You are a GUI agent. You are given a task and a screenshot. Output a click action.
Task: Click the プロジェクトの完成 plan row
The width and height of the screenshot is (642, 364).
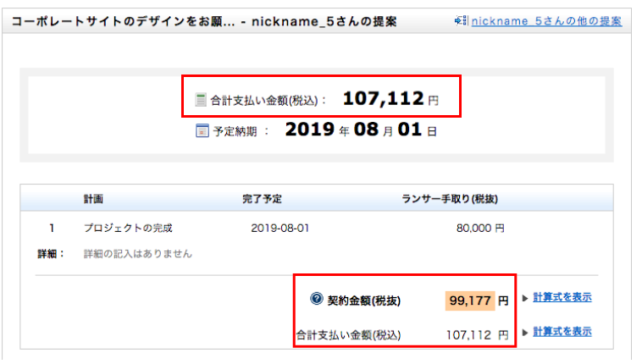(128, 228)
